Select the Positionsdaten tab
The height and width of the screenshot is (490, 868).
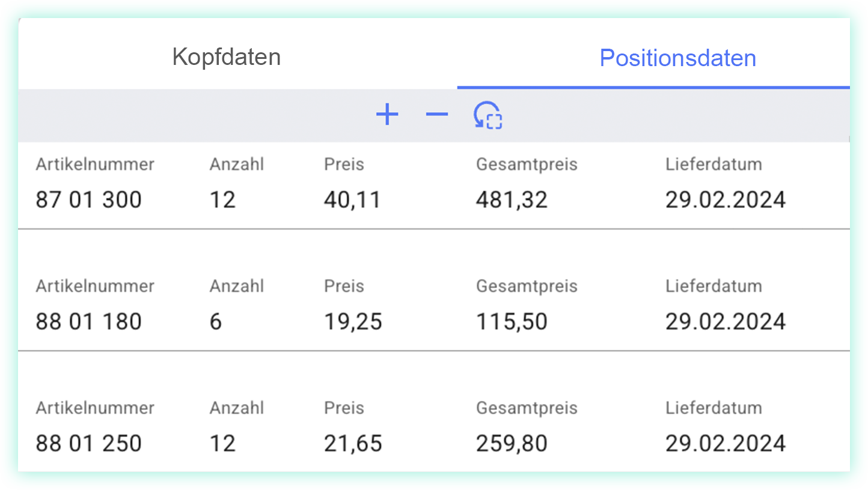click(678, 58)
